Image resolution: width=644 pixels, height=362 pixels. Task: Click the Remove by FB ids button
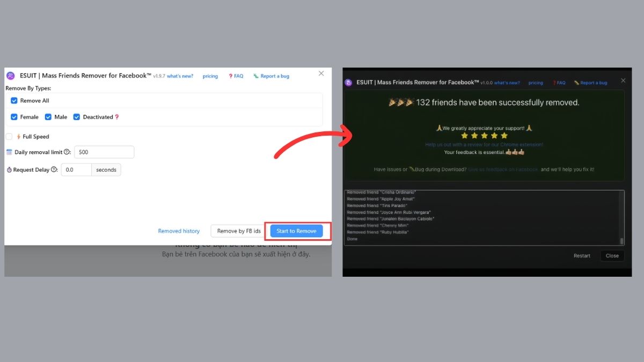pyautogui.click(x=239, y=231)
